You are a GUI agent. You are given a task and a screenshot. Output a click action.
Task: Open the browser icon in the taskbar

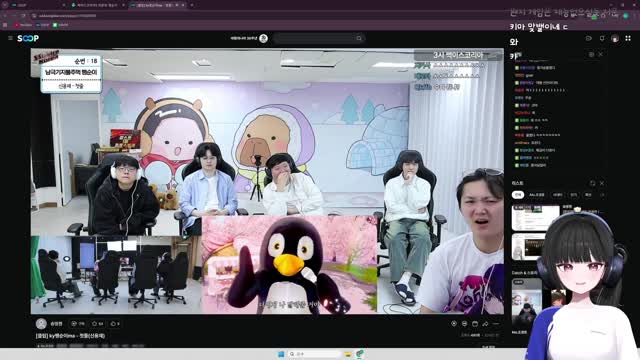(x=360, y=354)
